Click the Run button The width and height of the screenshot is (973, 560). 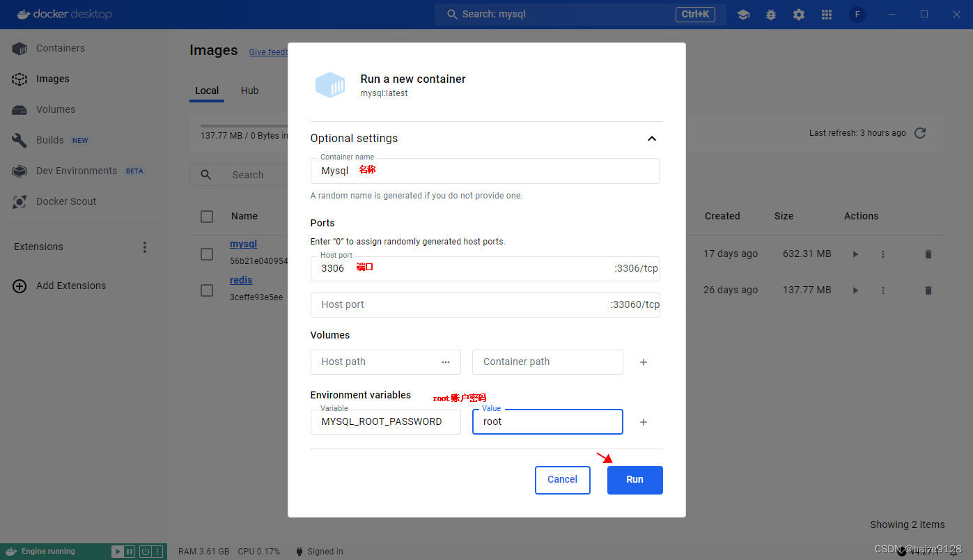[x=635, y=480]
